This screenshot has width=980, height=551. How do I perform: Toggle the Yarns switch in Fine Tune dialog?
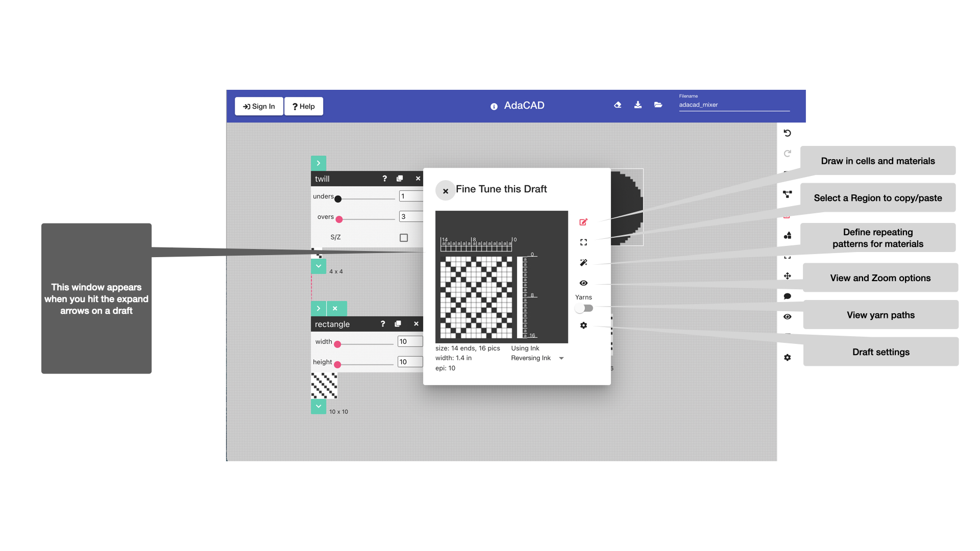(x=583, y=308)
